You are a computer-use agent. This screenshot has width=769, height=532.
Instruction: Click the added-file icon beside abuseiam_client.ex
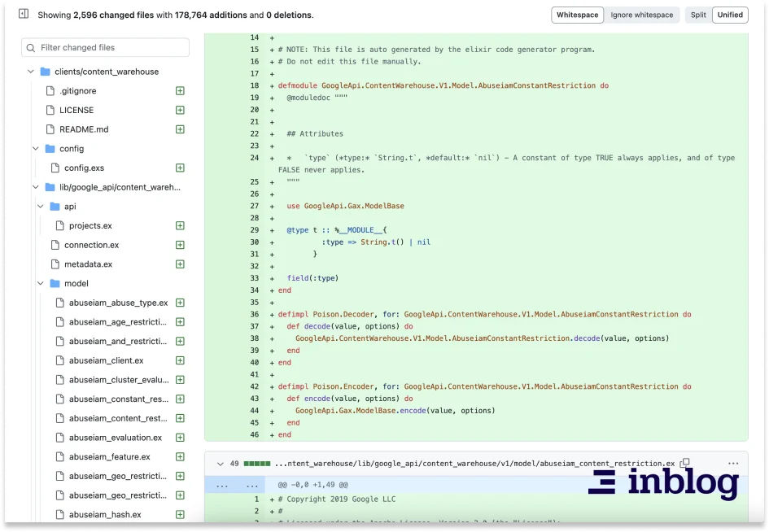point(180,360)
